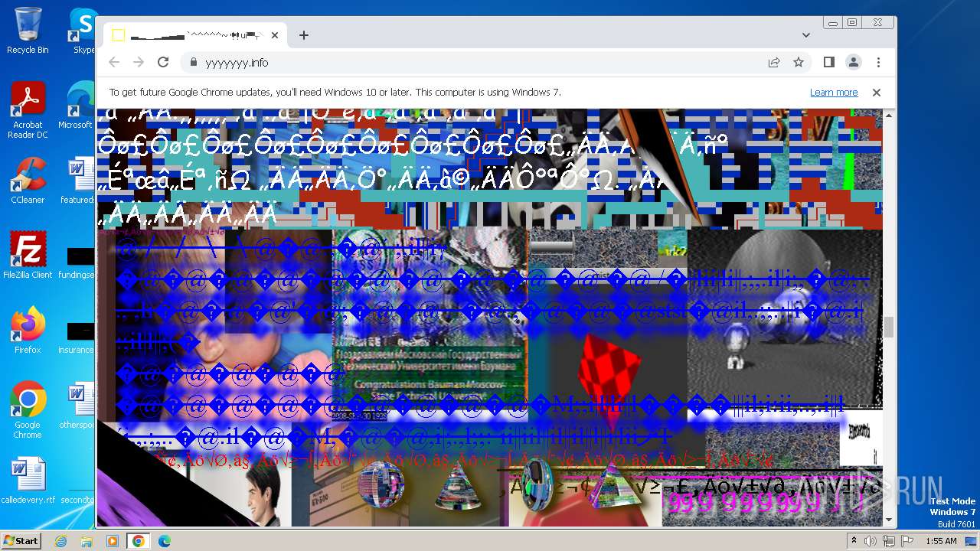Image resolution: width=980 pixels, height=551 pixels.
Task: Open the Recycle Bin desktop icon
Action: (28, 31)
